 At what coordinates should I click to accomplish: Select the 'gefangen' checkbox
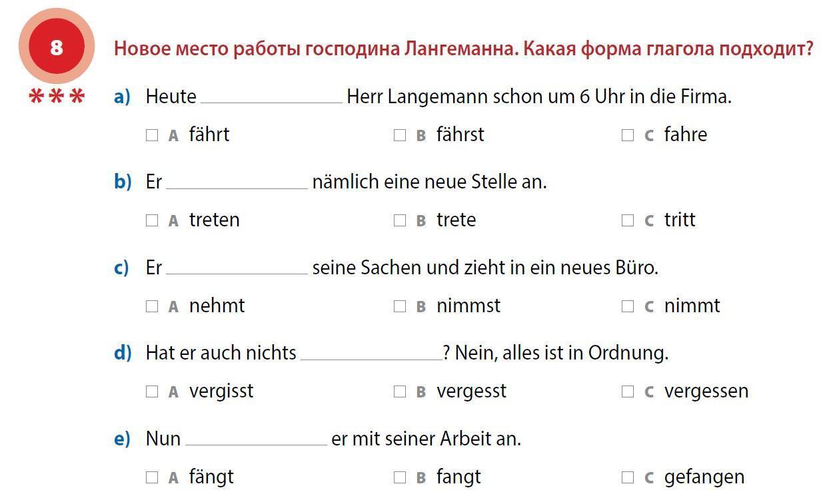(x=628, y=477)
